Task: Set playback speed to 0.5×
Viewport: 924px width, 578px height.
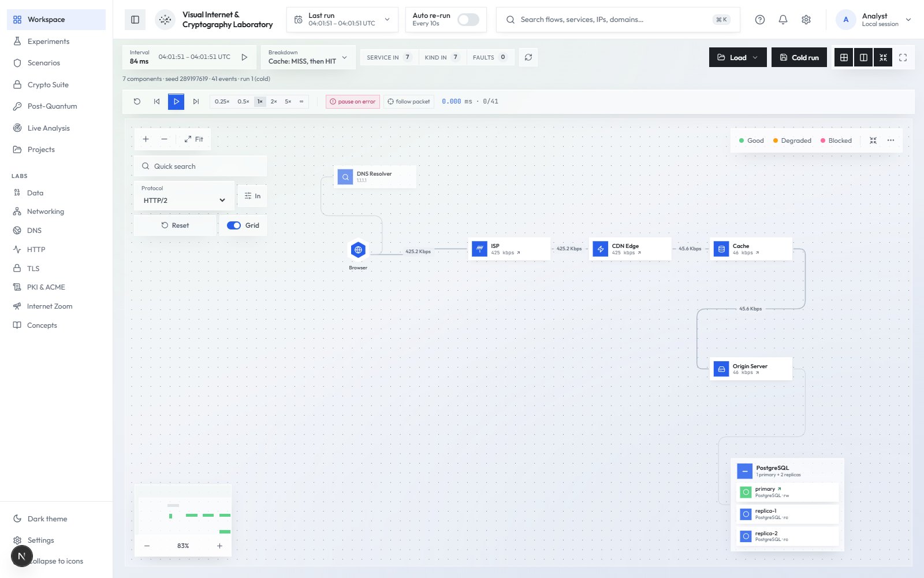Action: coord(243,101)
